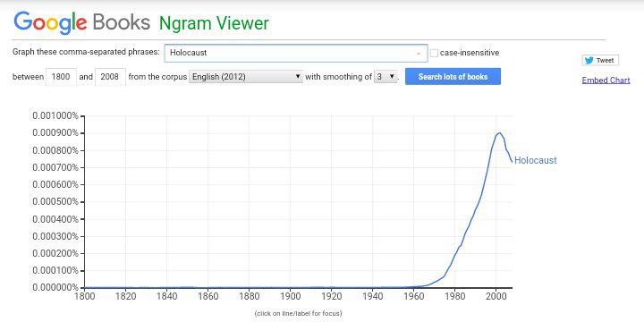Expand the English (2012) corpus dropdown
Screen dimensions: 644x322
(x=246, y=77)
